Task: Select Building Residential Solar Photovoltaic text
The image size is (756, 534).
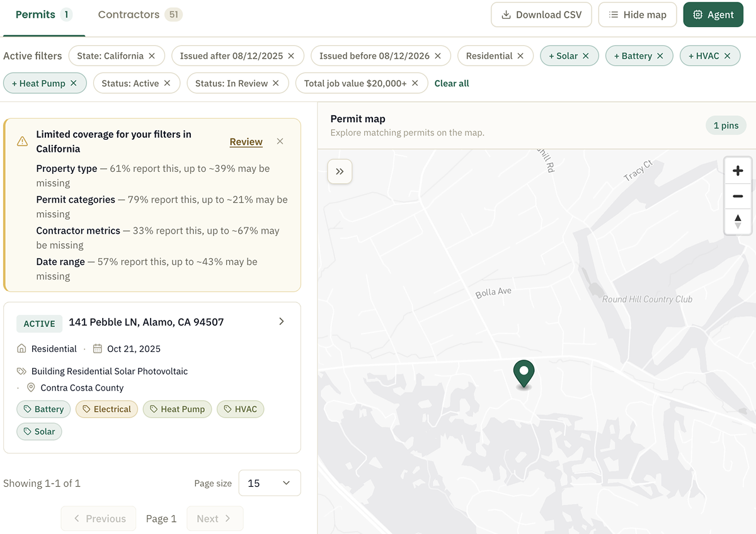Action: click(110, 372)
